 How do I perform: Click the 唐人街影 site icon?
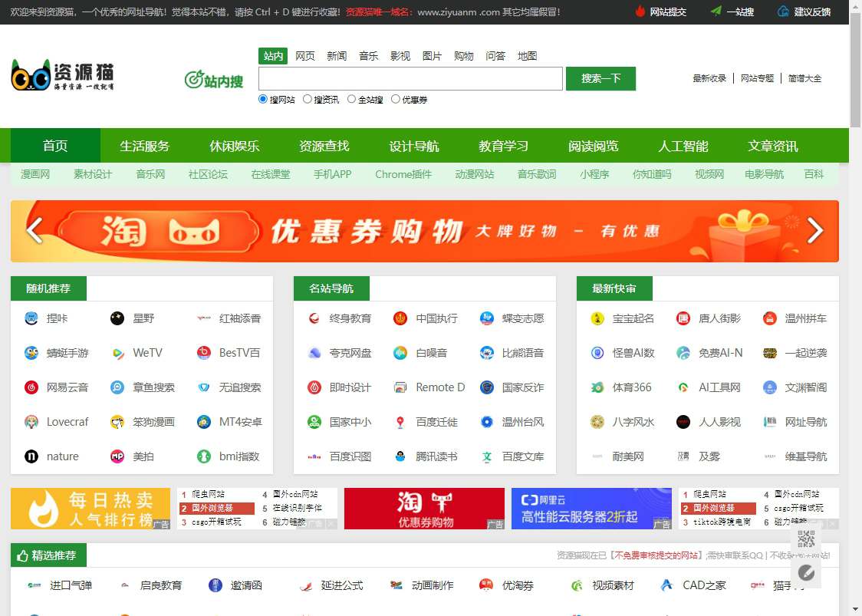(x=683, y=318)
